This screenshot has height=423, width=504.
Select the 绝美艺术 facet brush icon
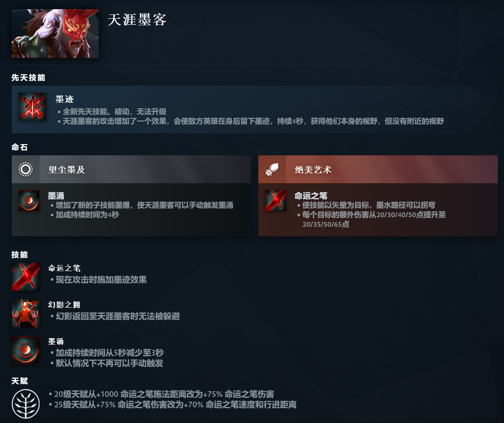click(272, 170)
